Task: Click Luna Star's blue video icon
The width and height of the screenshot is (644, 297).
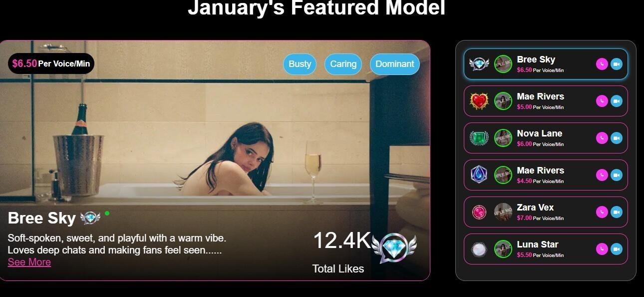Action: [617, 249]
